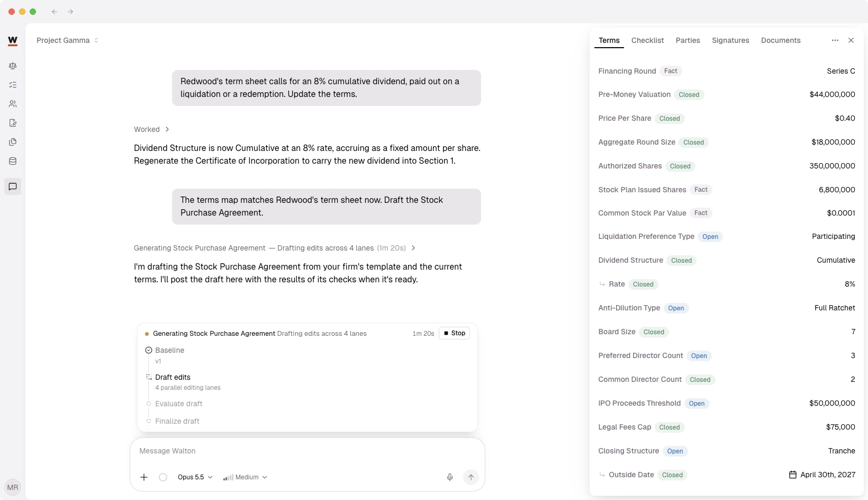Click the plus attach button in composer
Viewport: 868px width, 500px height.
(x=144, y=477)
